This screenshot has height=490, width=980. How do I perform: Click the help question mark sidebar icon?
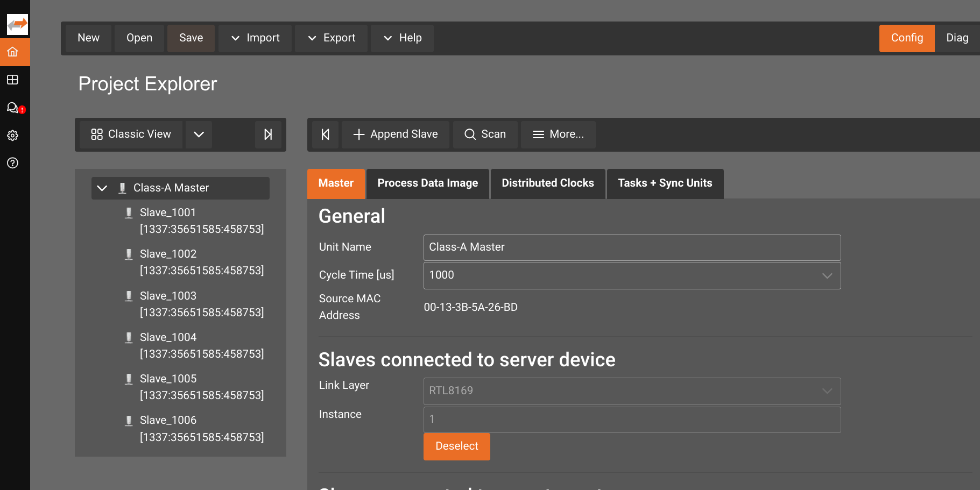[x=13, y=163]
